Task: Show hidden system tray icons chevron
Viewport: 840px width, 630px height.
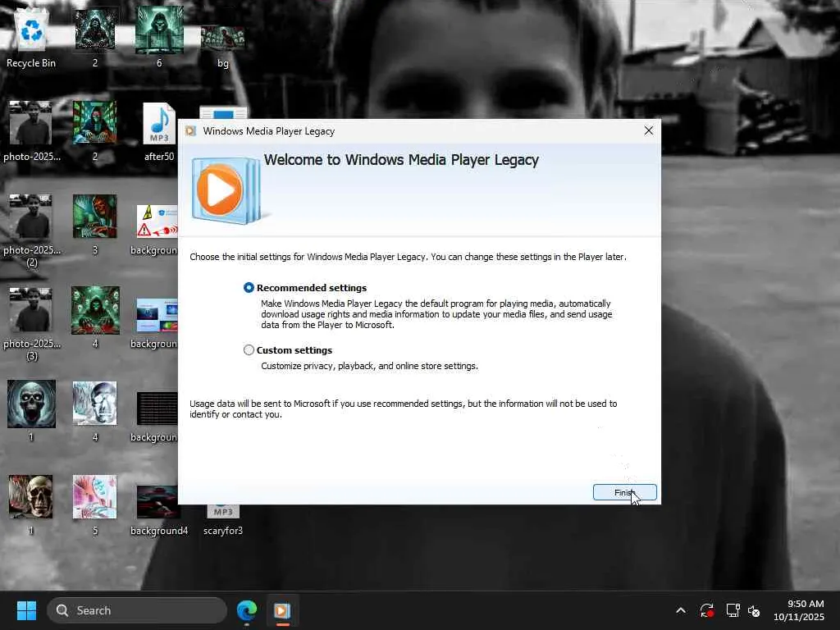Action: [680, 610]
